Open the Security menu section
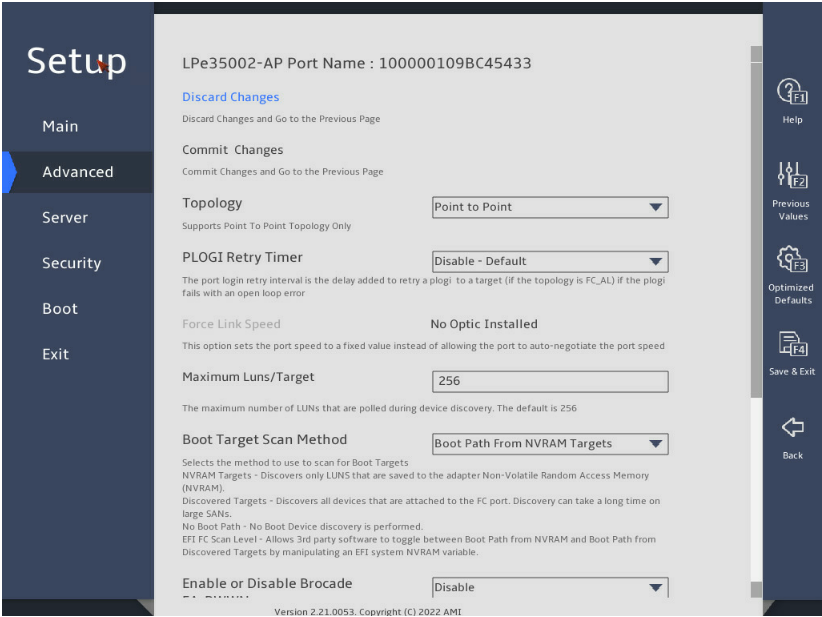This screenshot has width=822, height=617. tap(72, 263)
